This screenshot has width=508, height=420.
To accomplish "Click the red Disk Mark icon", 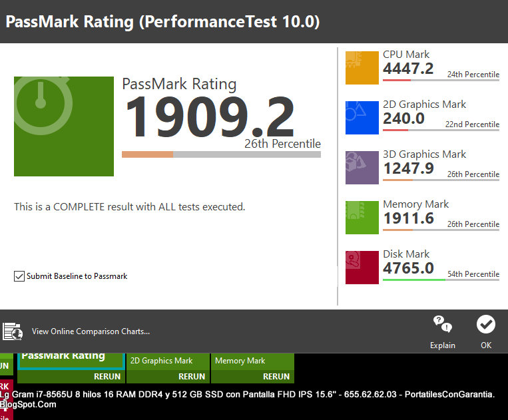I will click(362, 268).
